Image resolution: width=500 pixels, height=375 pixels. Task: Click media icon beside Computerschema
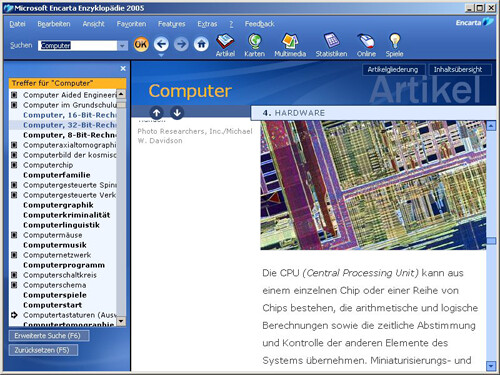point(14,285)
